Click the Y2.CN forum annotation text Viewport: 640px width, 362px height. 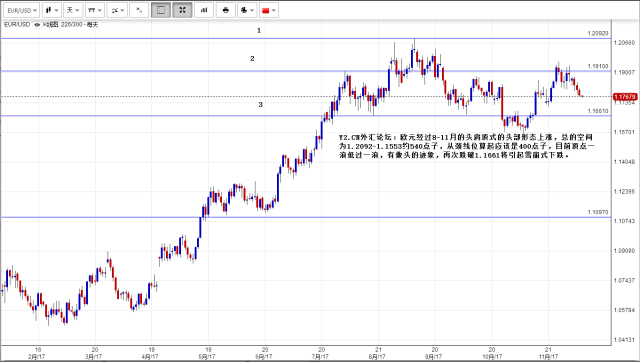tap(466, 146)
